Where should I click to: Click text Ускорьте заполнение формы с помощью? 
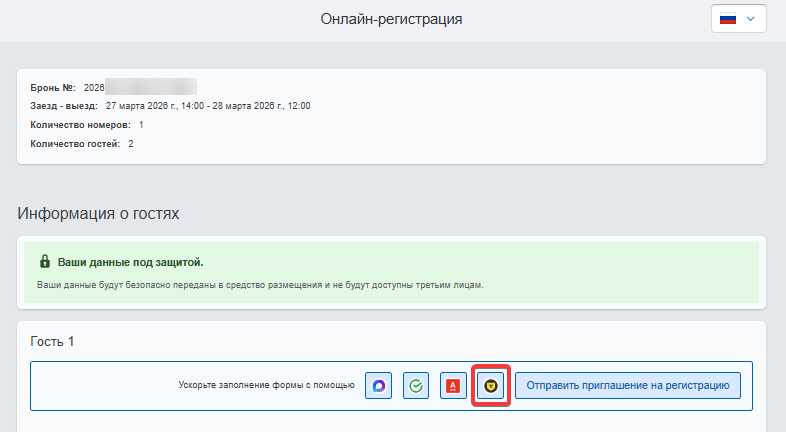pyautogui.click(x=266, y=385)
